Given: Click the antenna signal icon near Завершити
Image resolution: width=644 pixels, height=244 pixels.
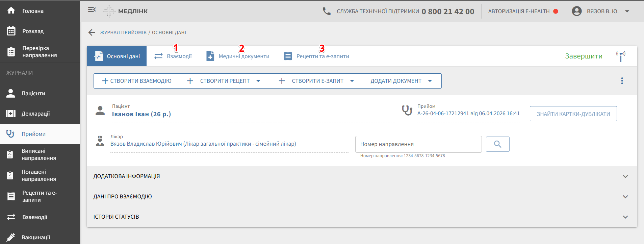Looking at the screenshot, I should pyautogui.click(x=620, y=56).
